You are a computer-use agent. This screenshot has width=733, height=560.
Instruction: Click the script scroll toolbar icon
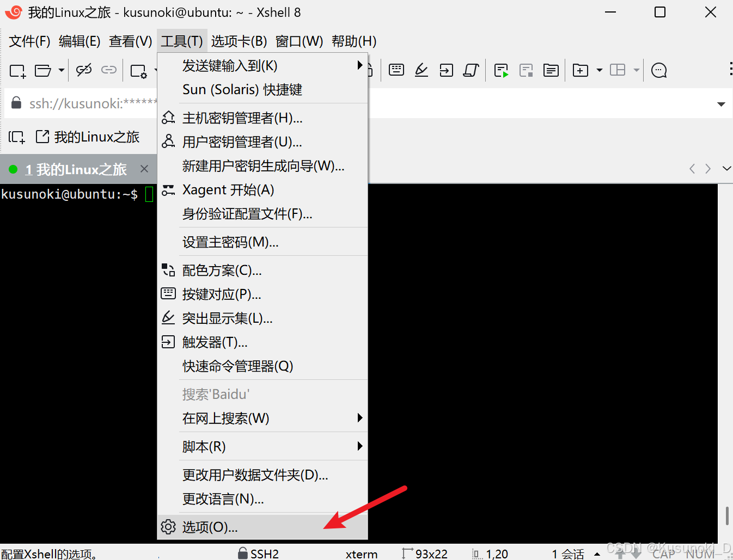[x=471, y=70]
